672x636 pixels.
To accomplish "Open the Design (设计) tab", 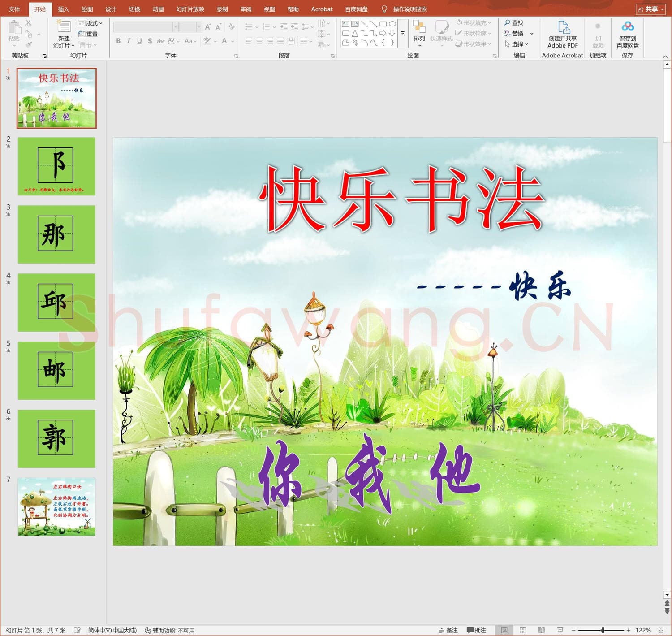I will point(111,9).
